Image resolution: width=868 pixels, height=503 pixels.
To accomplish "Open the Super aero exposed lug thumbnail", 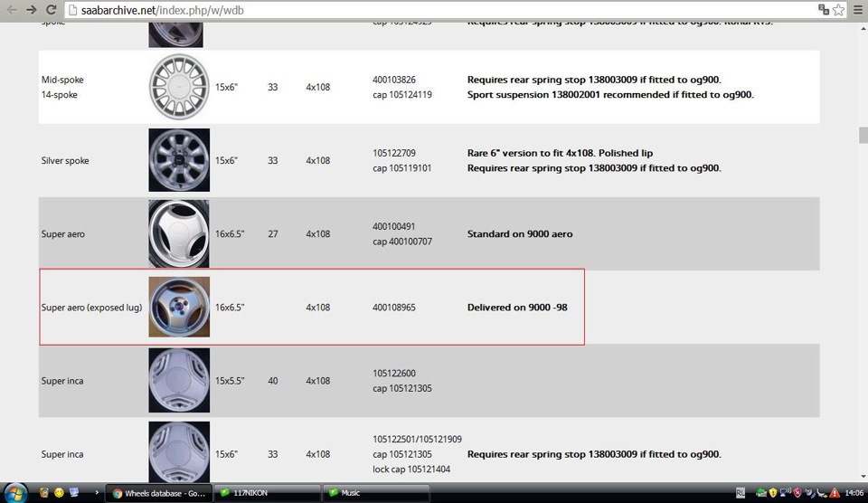I will click(x=179, y=307).
